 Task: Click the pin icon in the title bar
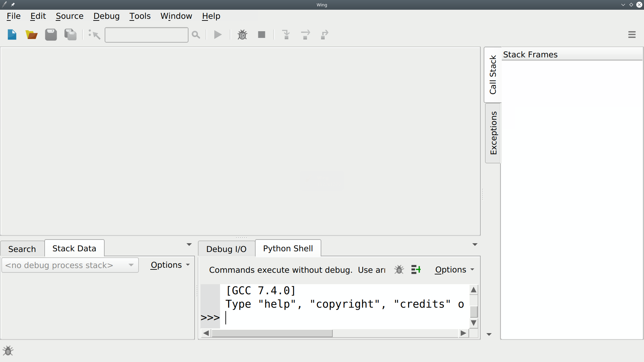point(12,5)
